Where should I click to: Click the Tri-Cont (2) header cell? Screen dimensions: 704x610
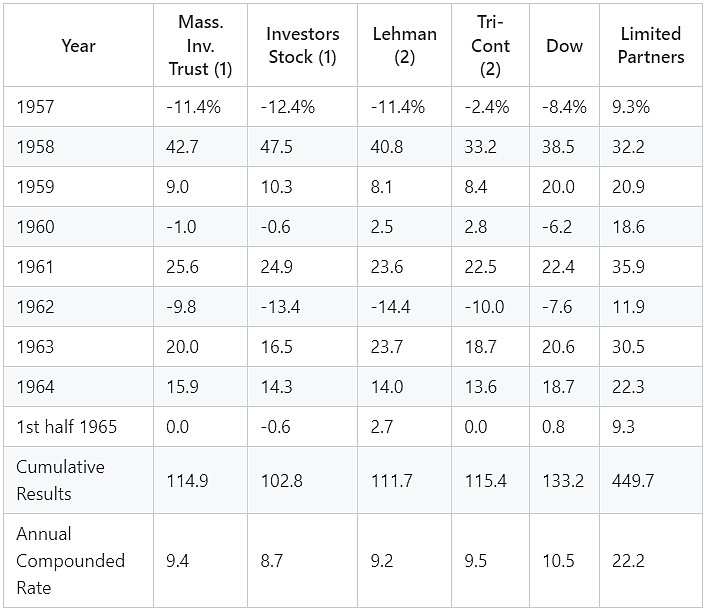[495, 46]
